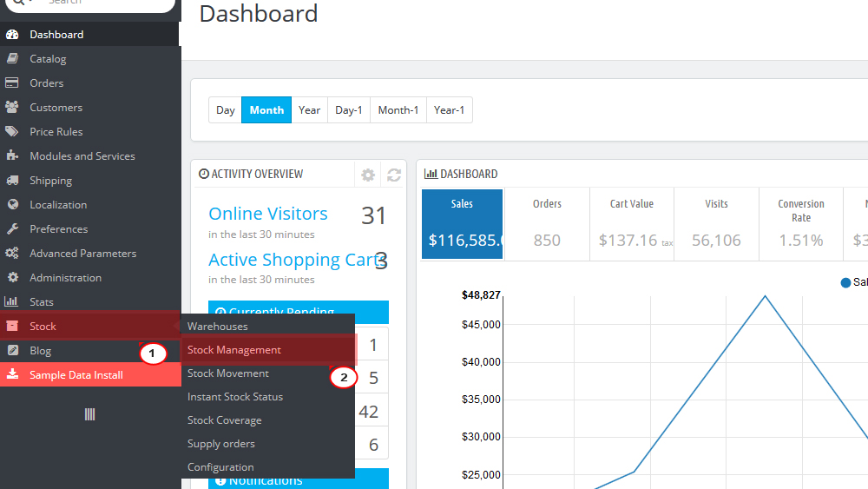The height and width of the screenshot is (489, 868).
Task: Refresh the Activity Overview panel
Action: 394,175
